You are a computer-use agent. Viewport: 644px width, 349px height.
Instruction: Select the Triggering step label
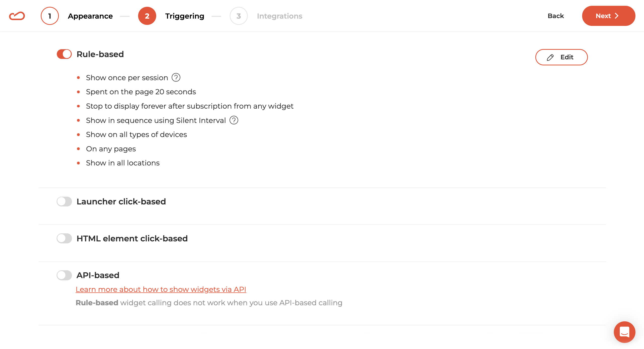coord(185,16)
